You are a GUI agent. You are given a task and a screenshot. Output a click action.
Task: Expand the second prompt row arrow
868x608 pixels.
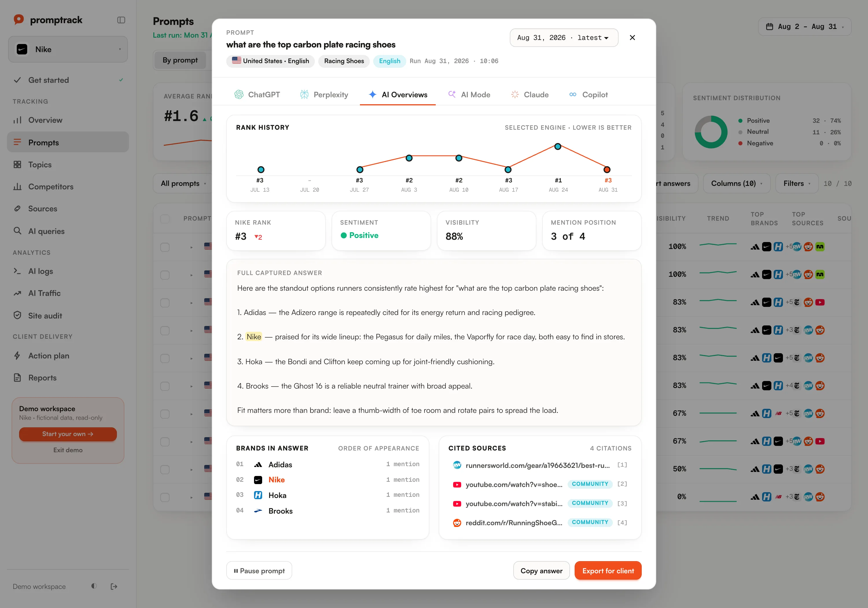click(192, 275)
